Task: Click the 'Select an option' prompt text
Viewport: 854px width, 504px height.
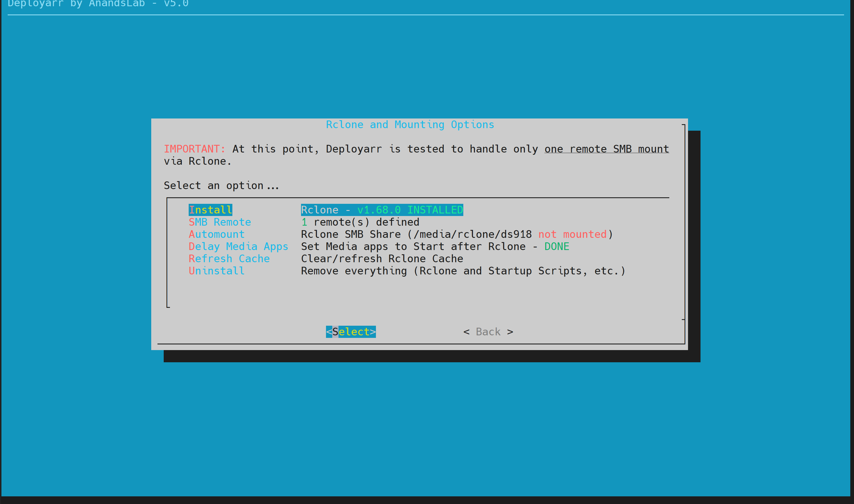Action: click(221, 186)
